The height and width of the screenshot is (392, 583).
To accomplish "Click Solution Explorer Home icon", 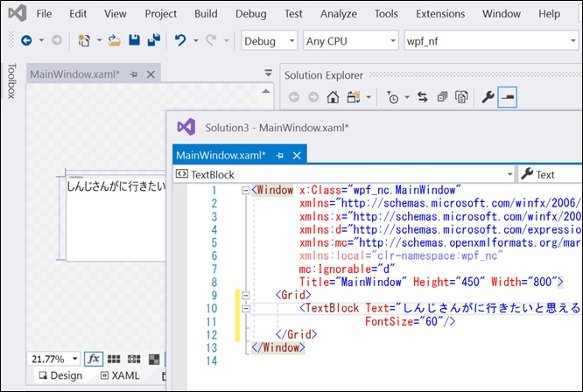I will [x=333, y=97].
